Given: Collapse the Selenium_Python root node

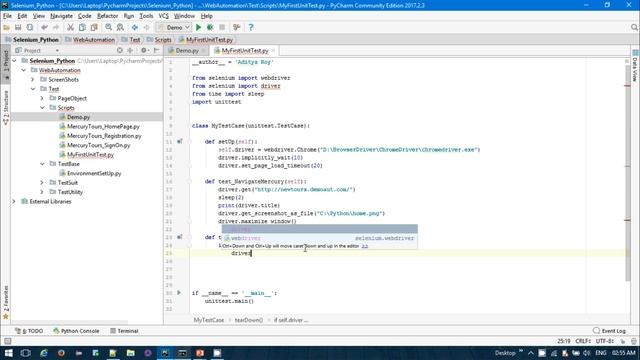Looking at the screenshot, I should tap(15, 61).
